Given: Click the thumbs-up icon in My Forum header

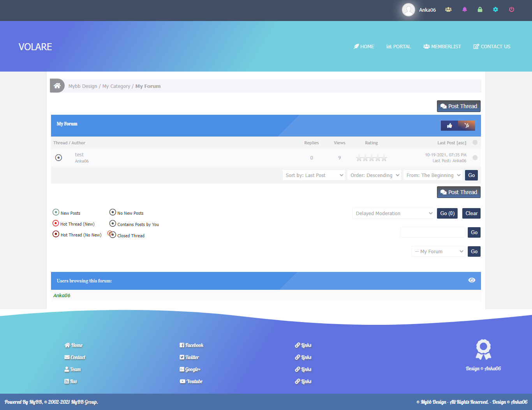Looking at the screenshot, I should (449, 126).
